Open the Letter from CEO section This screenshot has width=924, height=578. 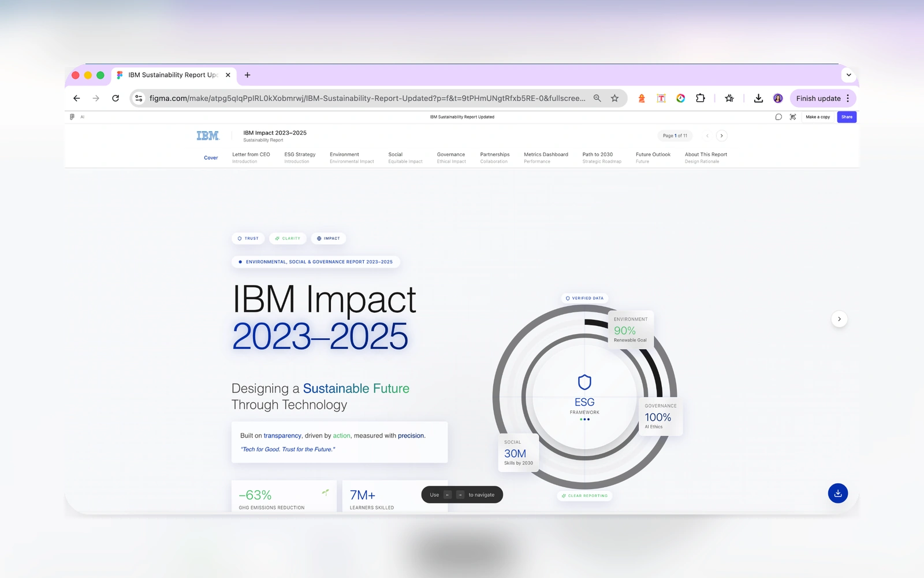click(x=251, y=158)
